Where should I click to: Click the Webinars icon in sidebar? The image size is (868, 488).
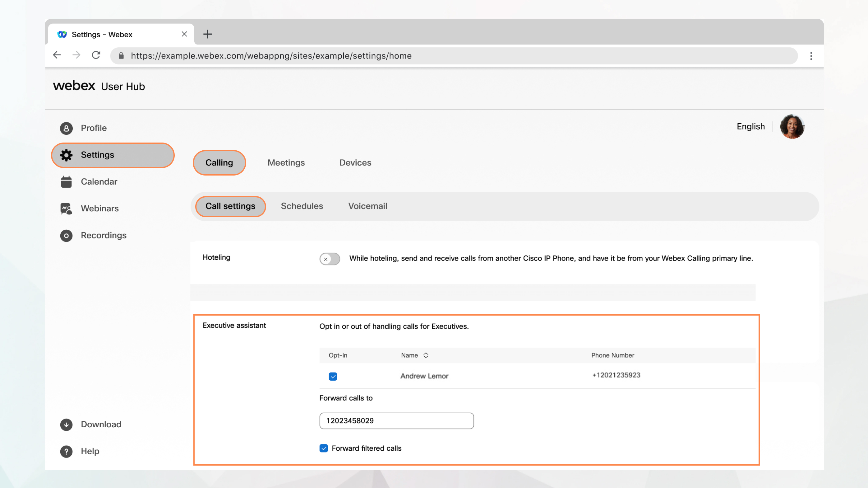click(x=66, y=208)
